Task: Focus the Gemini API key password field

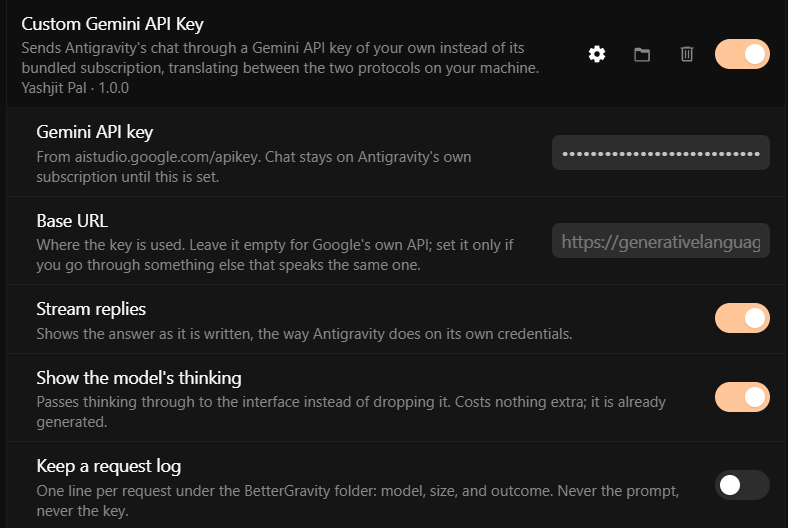Action: [661, 152]
